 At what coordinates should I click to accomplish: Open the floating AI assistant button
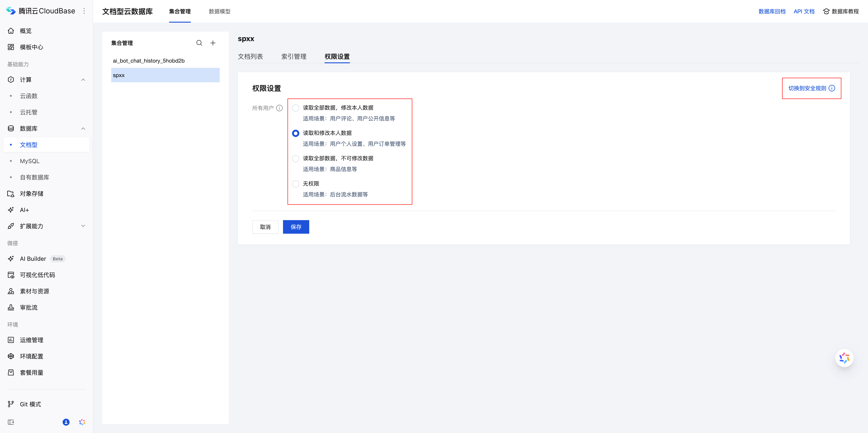click(x=844, y=358)
